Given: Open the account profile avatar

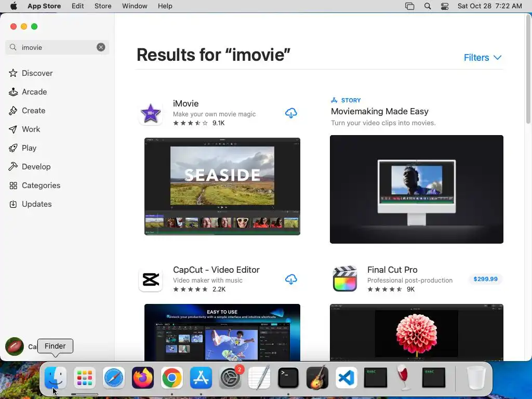Looking at the screenshot, I should [14, 347].
